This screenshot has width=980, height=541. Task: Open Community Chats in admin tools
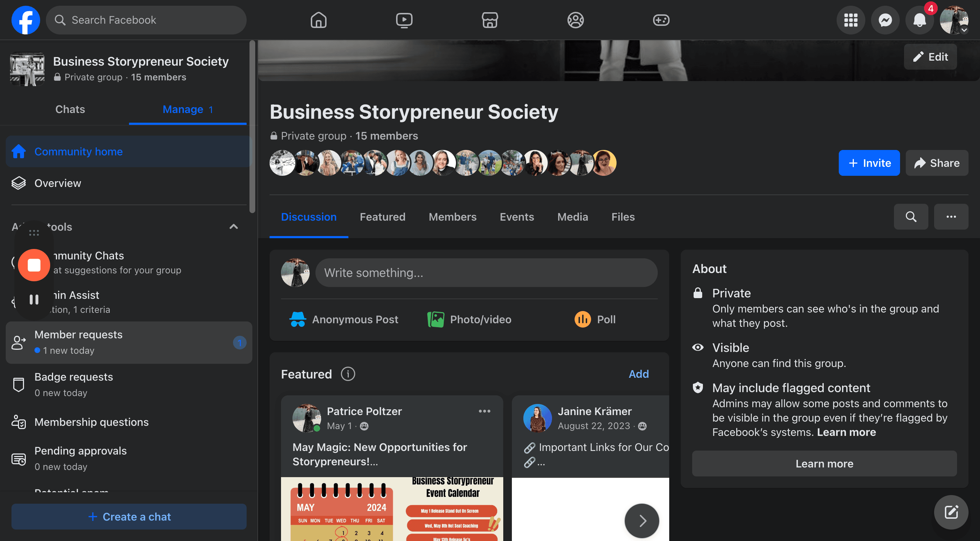tap(129, 262)
